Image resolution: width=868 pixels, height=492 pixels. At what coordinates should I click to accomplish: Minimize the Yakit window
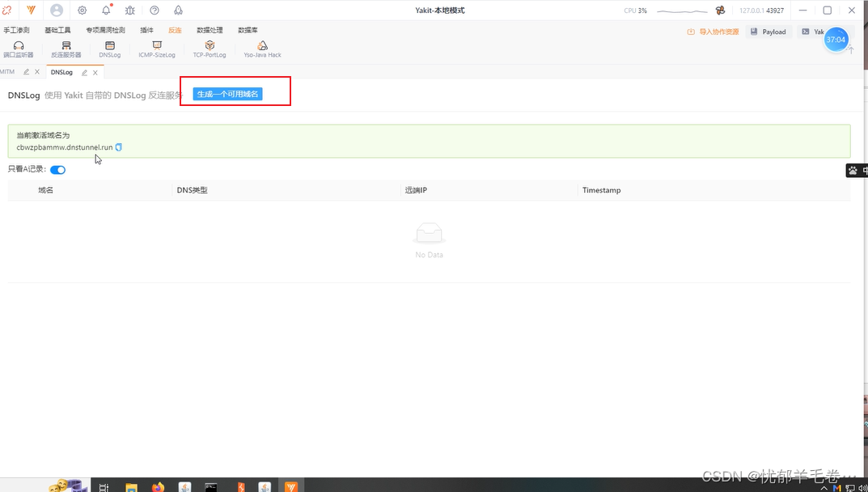coord(802,10)
